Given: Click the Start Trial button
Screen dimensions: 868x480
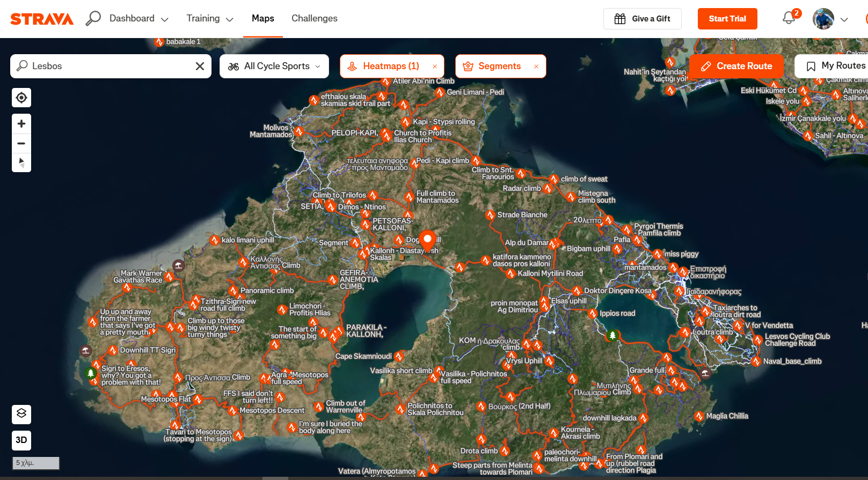Looking at the screenshot, I should (727, 19).
